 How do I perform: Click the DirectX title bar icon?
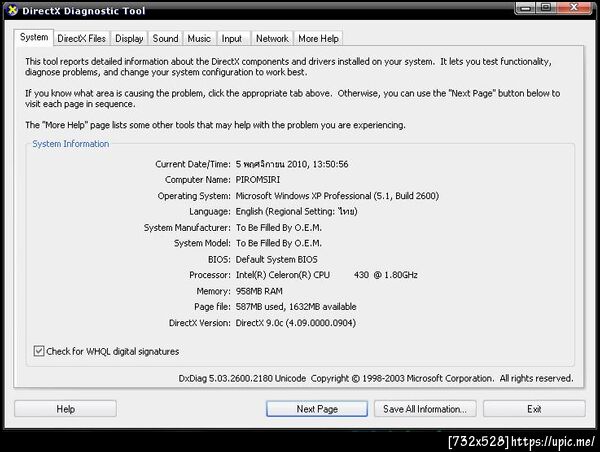pos(12,10)
